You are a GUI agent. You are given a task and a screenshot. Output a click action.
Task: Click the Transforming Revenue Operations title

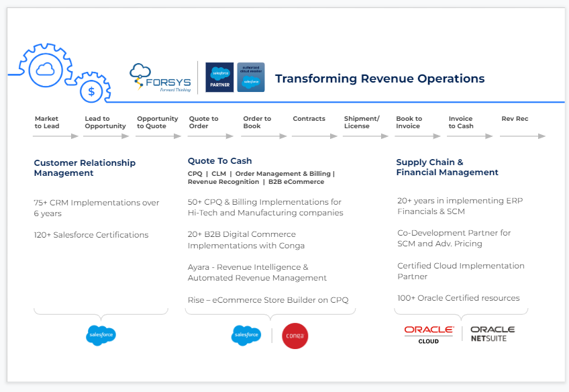coord(380,79)
